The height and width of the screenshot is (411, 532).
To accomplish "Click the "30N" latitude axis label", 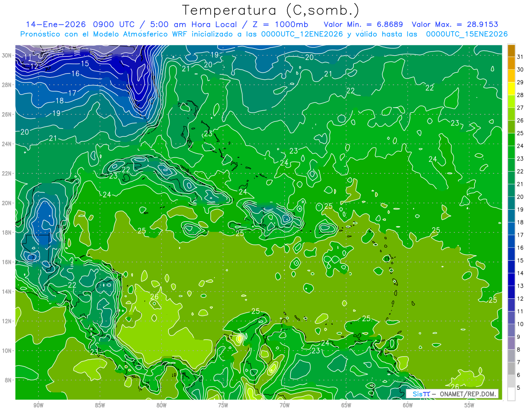I will (8, 55).
